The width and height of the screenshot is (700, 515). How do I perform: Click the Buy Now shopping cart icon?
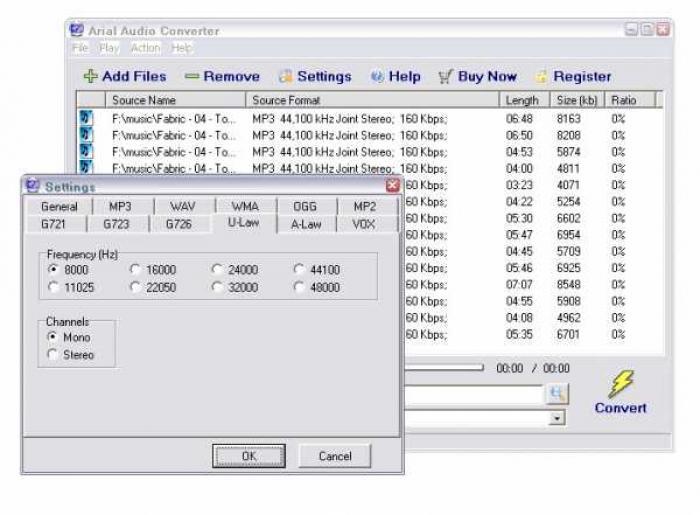[446, 77]
